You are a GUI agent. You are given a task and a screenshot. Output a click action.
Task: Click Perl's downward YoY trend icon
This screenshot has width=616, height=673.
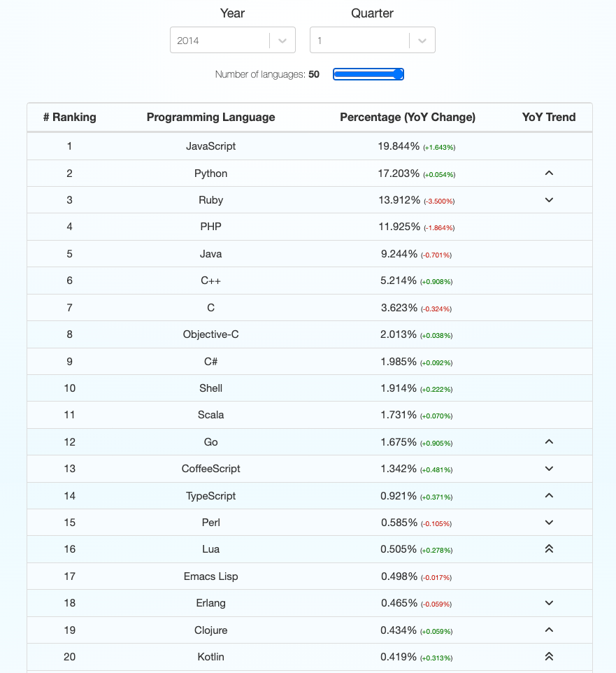[549, 523]
